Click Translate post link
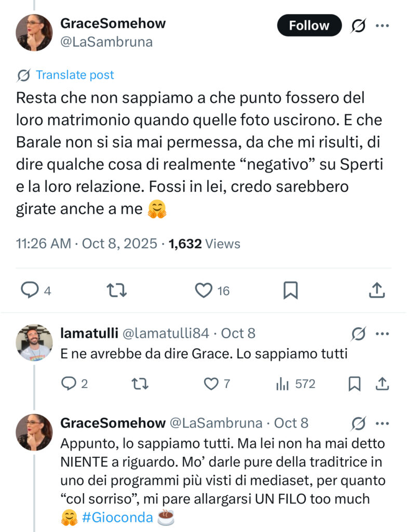Viewport: 407px width, 532px height. (75, 75)
